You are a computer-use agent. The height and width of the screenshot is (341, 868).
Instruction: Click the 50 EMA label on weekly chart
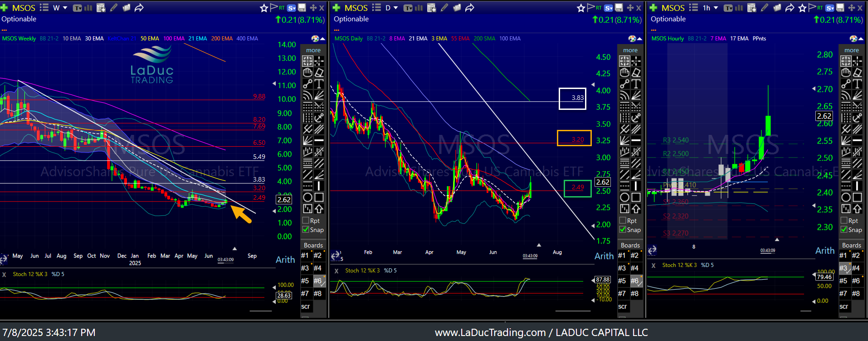point(150,39)
